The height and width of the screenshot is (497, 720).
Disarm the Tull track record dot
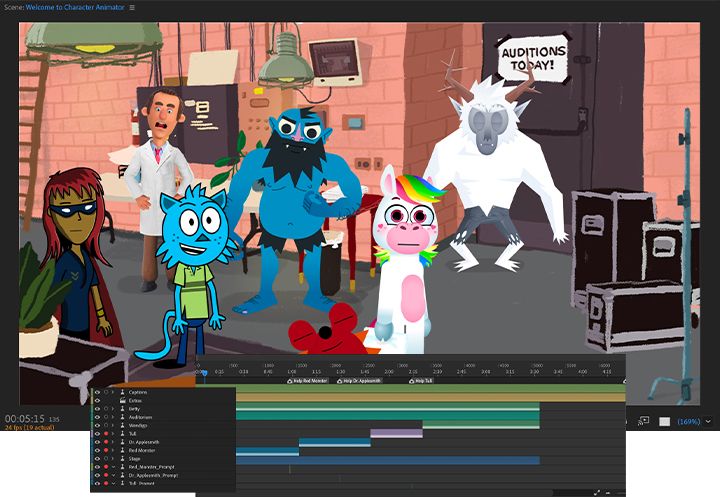click(105, 434)
